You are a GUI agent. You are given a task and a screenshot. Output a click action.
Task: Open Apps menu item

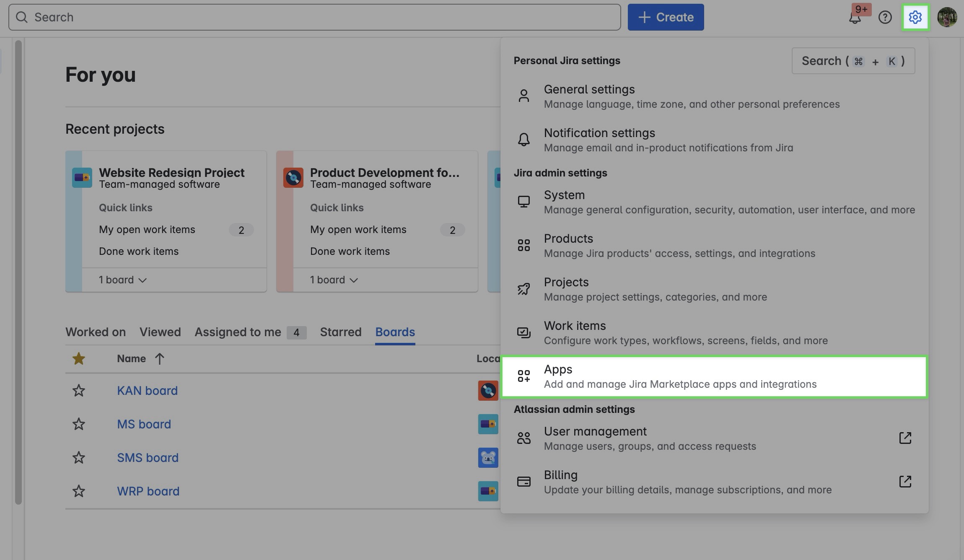coord(714,376)
